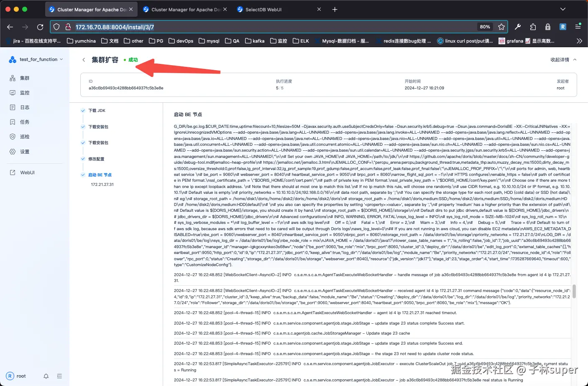Click the shield icon in the address bar
Viewport: 588px width, 386px height.
pyautogui.click(x=56, y=27)
